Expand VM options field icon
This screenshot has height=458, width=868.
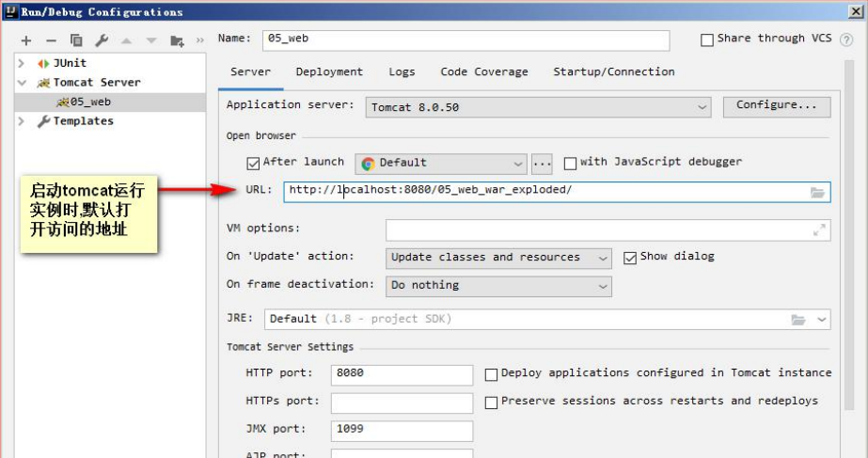tap(819, 229)
